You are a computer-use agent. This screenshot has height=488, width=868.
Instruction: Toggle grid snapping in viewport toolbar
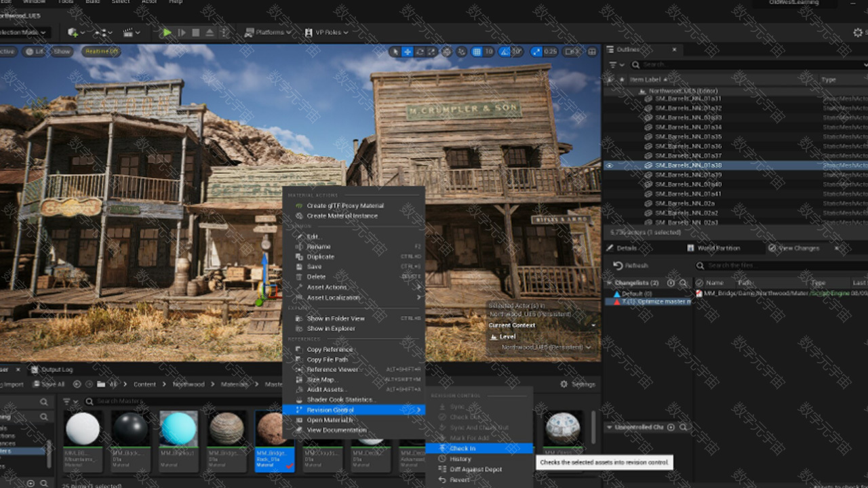click(x=477, y=52)
